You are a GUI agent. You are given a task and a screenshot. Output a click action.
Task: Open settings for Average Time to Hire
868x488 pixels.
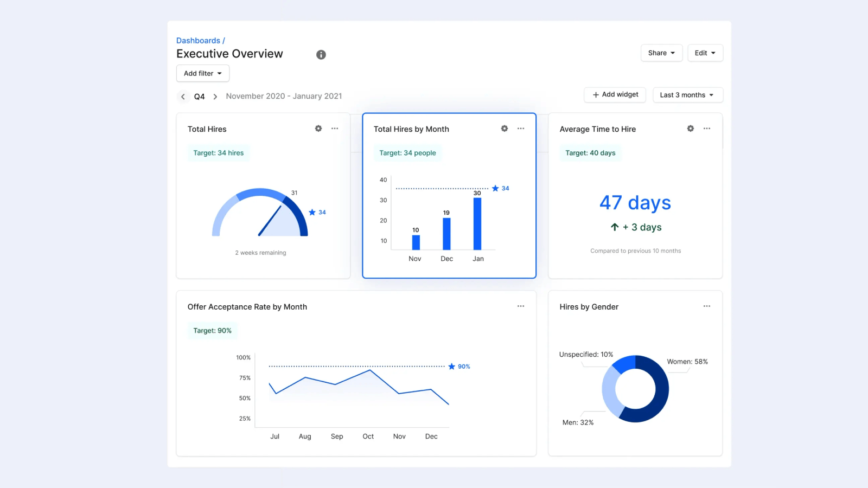pos(690,129)
